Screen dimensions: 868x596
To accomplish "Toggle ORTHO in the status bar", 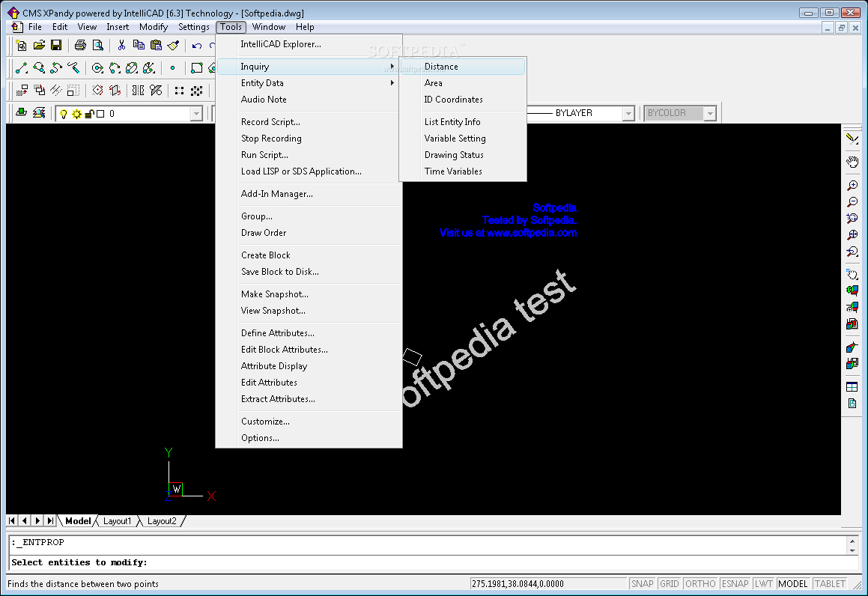I will pos(700,584).
